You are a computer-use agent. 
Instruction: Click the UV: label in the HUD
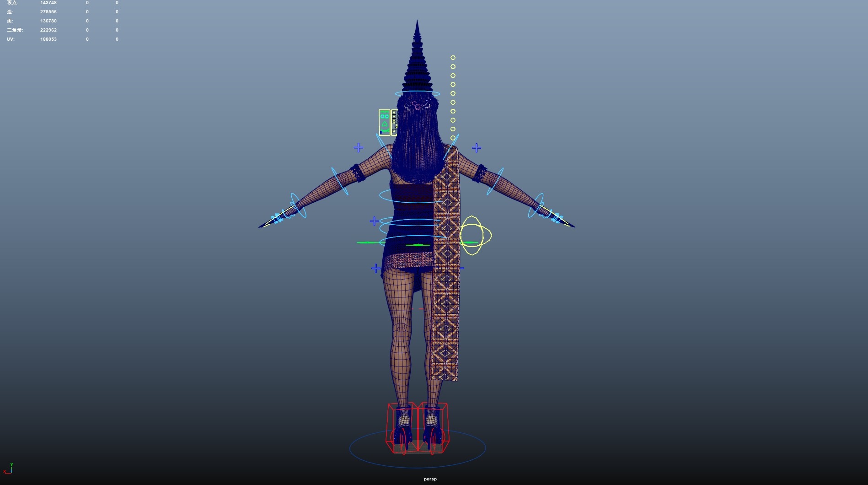(x=11, y=39)
